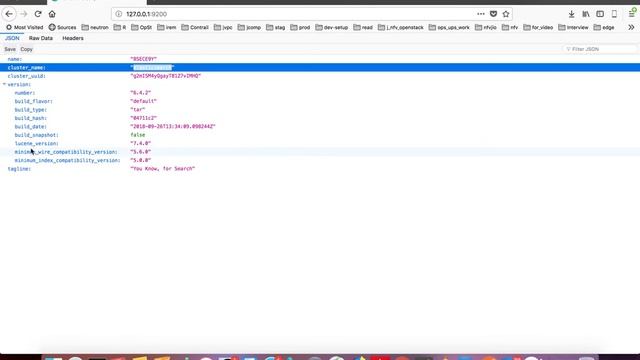Click the site information icon in address bar

point(118,14)
